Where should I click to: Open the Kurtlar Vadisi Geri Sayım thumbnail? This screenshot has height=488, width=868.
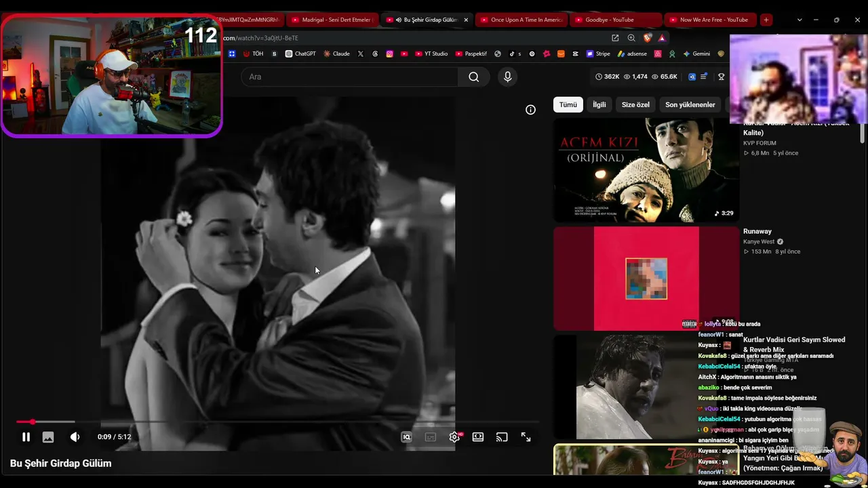[x=646, y=387]
